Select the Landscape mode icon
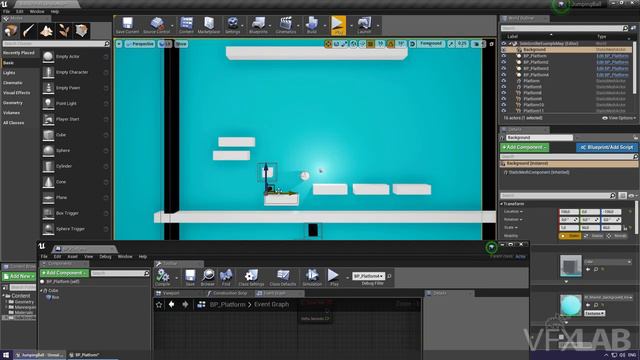The width and height of the screenshot is (640, 360). tap(46, 31)
